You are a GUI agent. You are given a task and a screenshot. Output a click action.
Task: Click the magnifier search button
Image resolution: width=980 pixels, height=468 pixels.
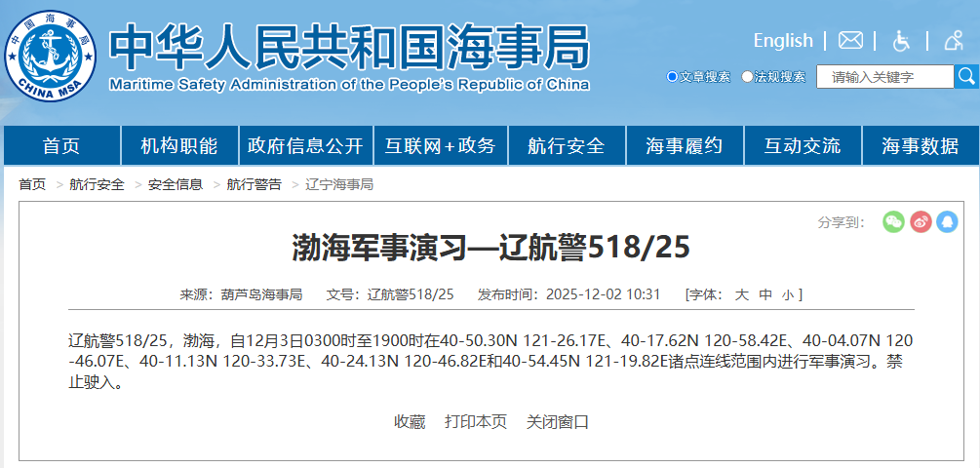965,76
